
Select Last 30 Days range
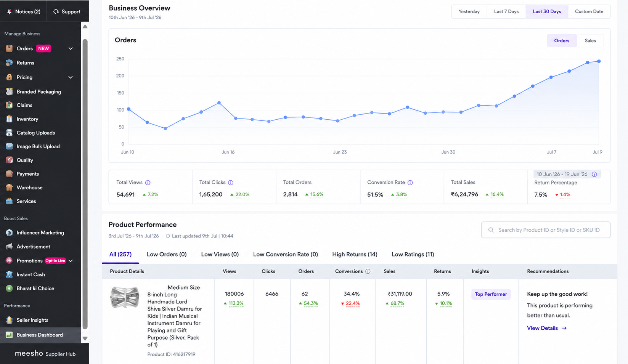coord(547,11)
